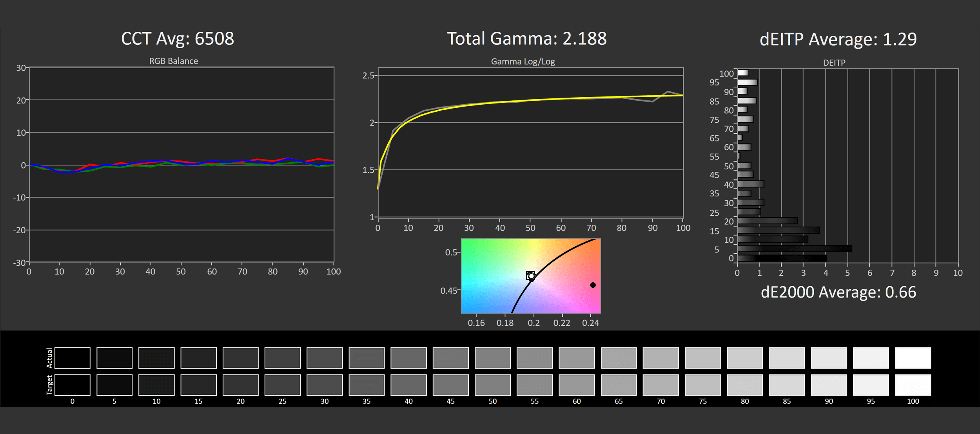Click the DEITP bar for level 5
The image size is (980, 434).
[x=794, y=249]
